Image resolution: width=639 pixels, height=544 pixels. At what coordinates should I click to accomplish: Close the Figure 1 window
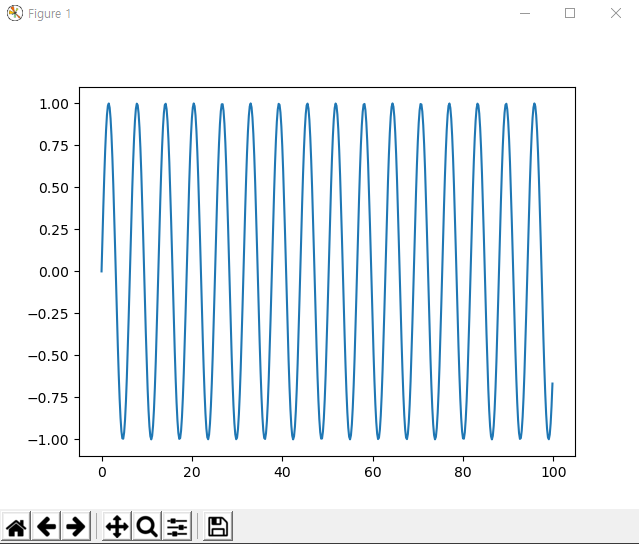click(x=616, y=13)
